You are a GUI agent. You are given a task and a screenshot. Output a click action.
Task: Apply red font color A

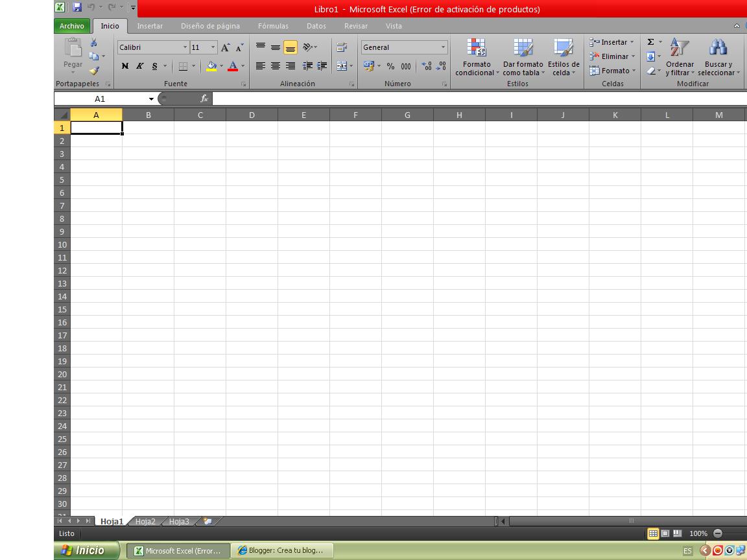(x=233, y=66)
